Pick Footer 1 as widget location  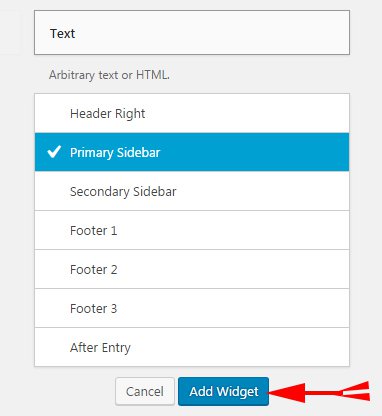(x=192, y=230)
